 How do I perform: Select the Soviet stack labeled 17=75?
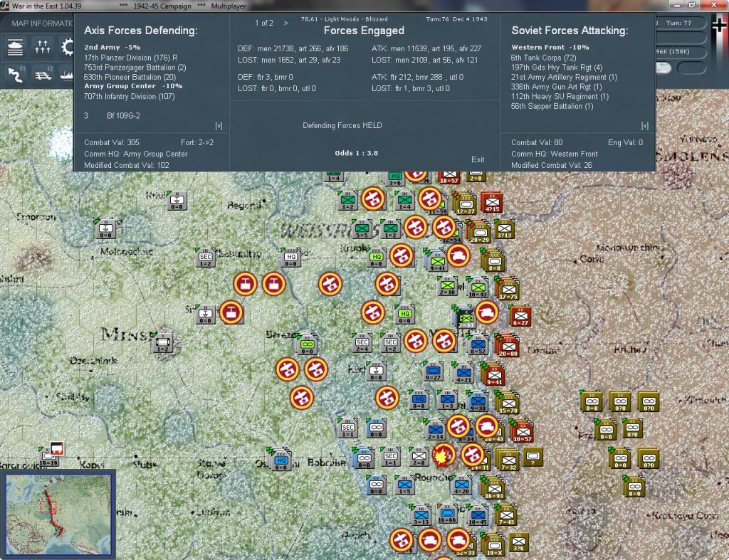[508, 289]
